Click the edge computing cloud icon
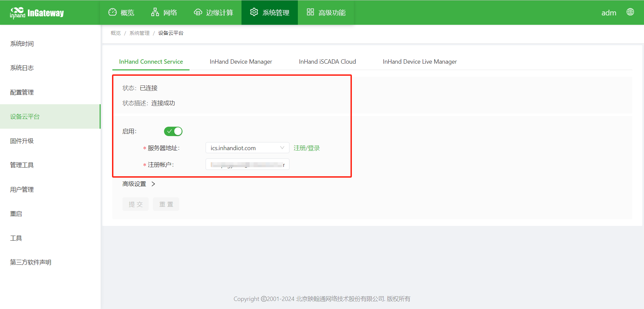The image size is (644, 309). point(198,12)
